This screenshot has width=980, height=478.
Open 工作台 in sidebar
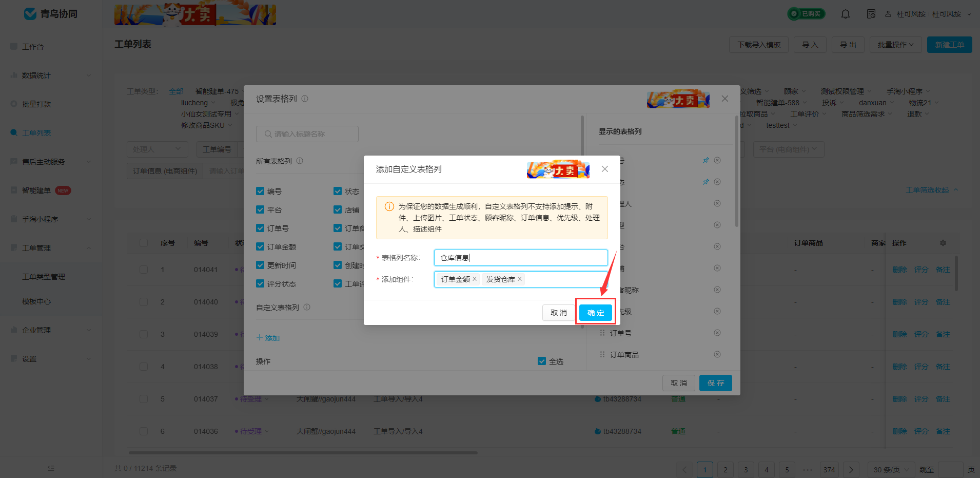click(x=33, y=47)
